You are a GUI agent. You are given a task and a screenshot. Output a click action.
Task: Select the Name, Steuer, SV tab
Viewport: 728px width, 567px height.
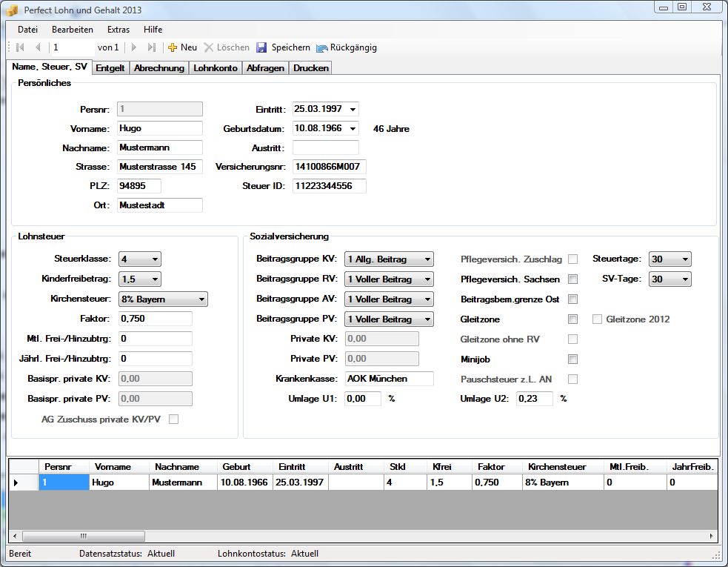pyautogui.click(x=49, y=67)
